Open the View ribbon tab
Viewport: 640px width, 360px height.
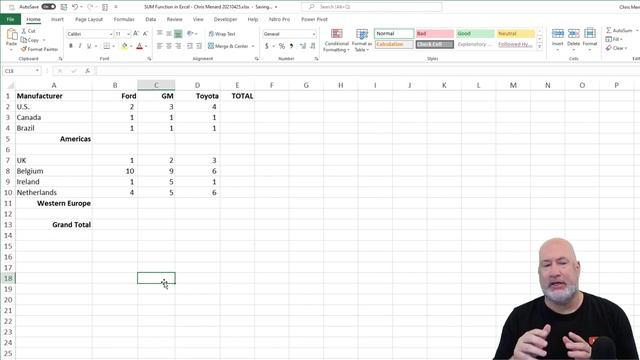click(198, 19)
